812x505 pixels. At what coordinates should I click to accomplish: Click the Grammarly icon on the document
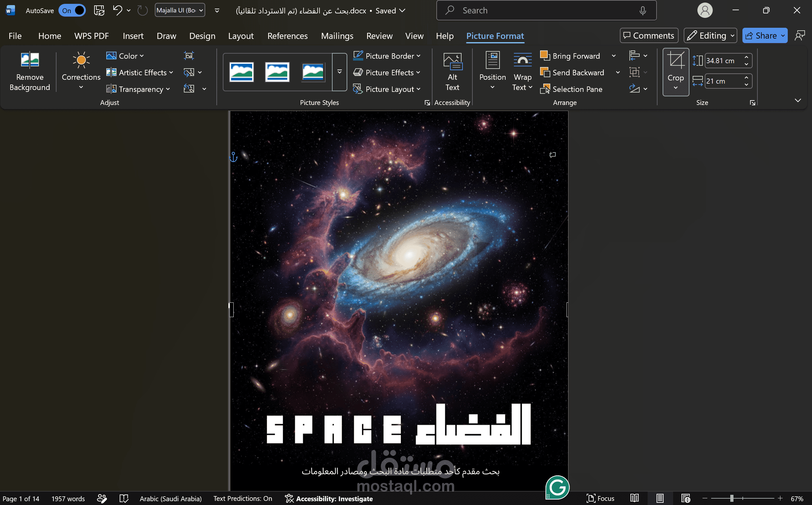[x=557, y=487]
